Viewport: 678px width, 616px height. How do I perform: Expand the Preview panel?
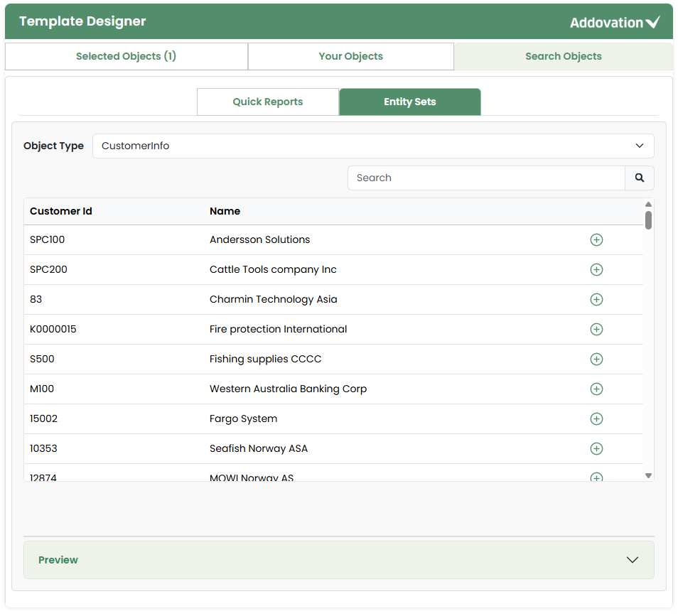[338, 560]
